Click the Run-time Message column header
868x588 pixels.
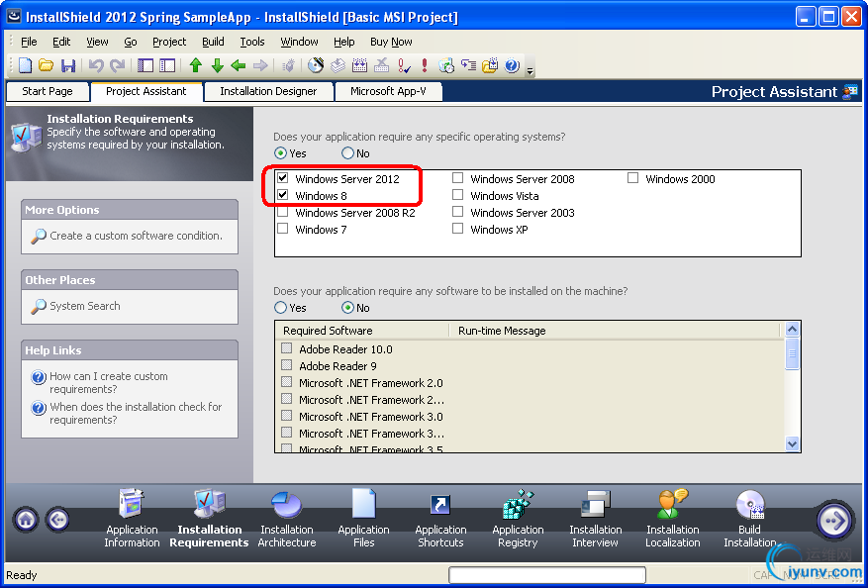[x=615, y=331]
